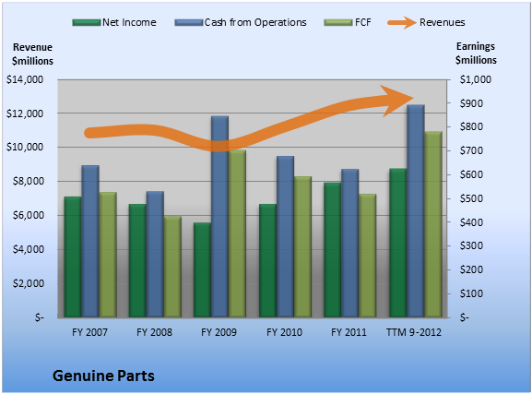This screenshot has height=394, width=532.
Task: Click the $14,000 revenue axis value
Action: [x=25, y=80]
